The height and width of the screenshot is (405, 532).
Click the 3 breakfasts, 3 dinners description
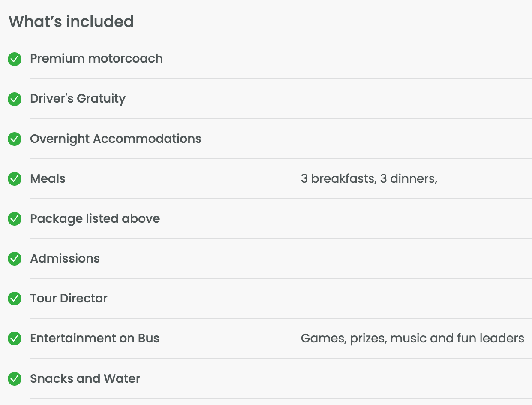(369, 178)
